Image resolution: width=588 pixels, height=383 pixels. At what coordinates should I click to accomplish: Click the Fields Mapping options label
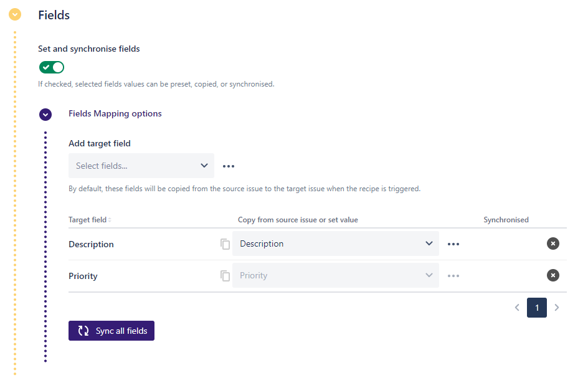pos(115,114)
